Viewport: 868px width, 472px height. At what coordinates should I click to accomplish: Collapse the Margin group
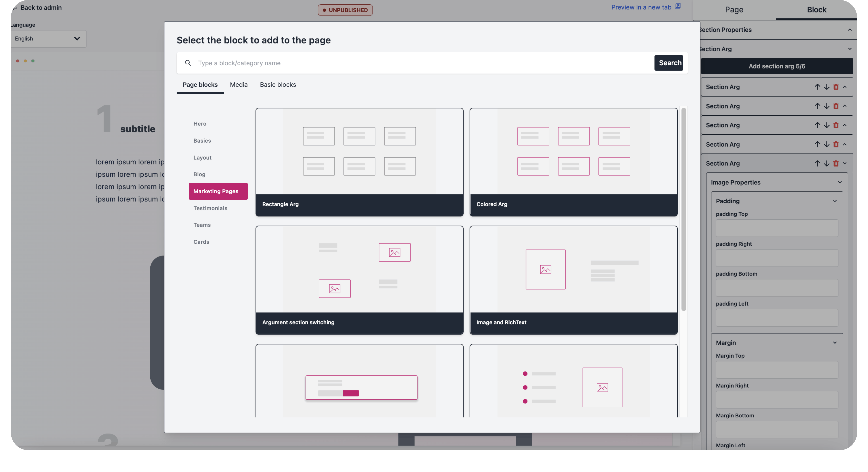tap(835, 343)
